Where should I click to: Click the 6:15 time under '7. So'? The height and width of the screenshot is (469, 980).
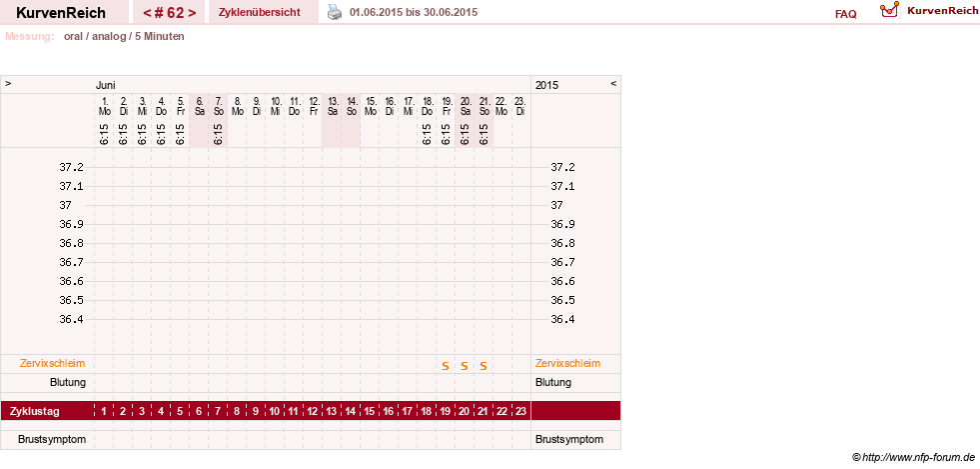[x=218, y=134]
